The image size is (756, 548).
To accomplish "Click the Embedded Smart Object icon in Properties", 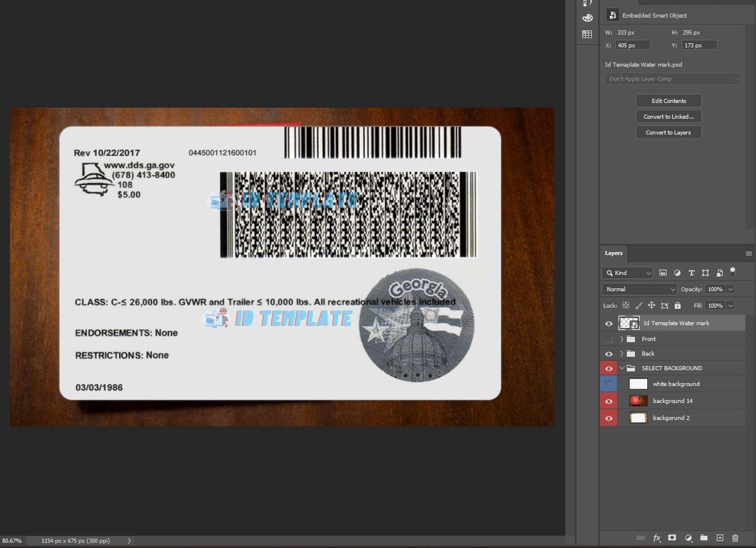I will [612, 15].
